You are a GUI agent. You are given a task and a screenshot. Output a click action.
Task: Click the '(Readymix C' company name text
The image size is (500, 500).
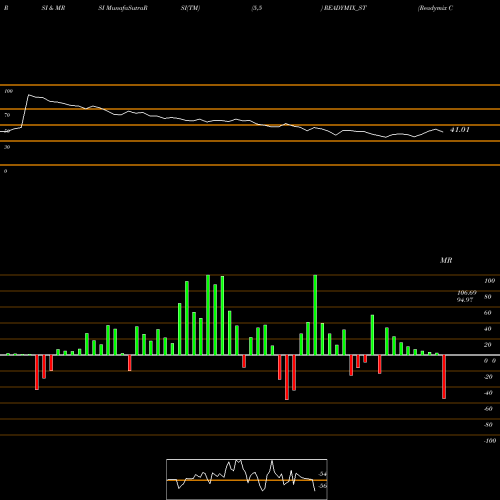435,8
